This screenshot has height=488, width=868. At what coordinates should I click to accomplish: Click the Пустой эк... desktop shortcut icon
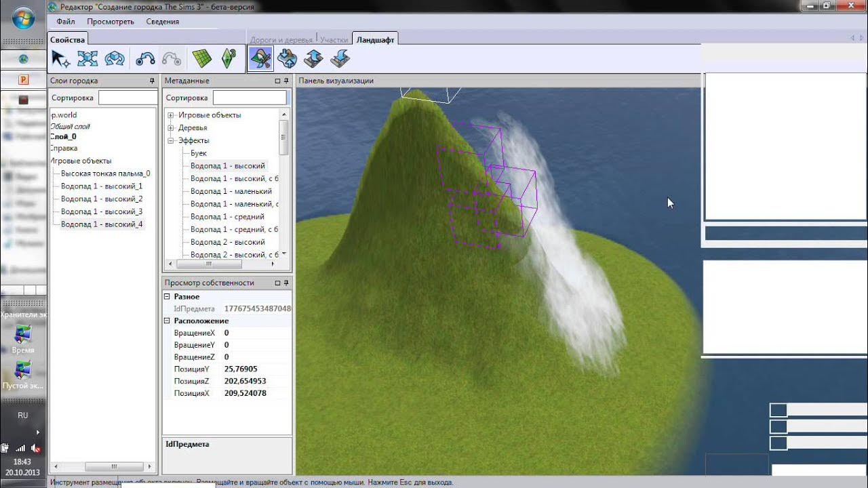(x=23, y=374)
